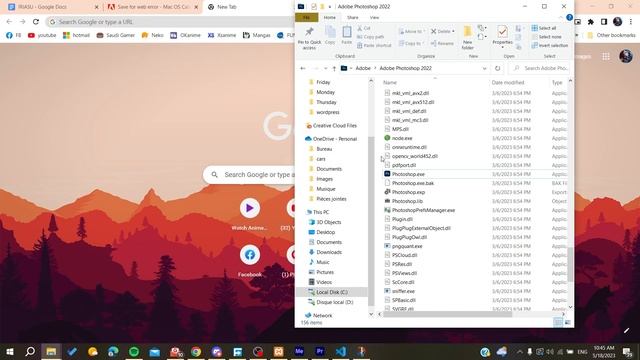Click the Cut scissors command
Screen dimensions: 640x360
coord(364,28)
